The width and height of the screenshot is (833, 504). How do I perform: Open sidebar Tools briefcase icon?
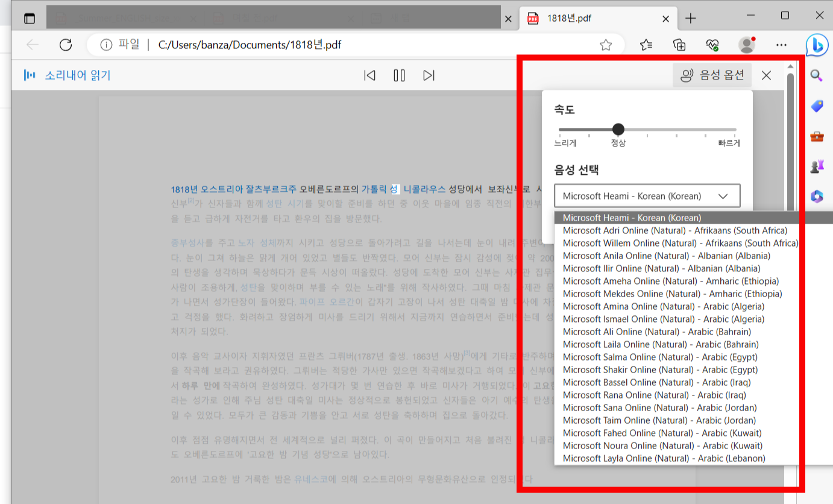817,136
